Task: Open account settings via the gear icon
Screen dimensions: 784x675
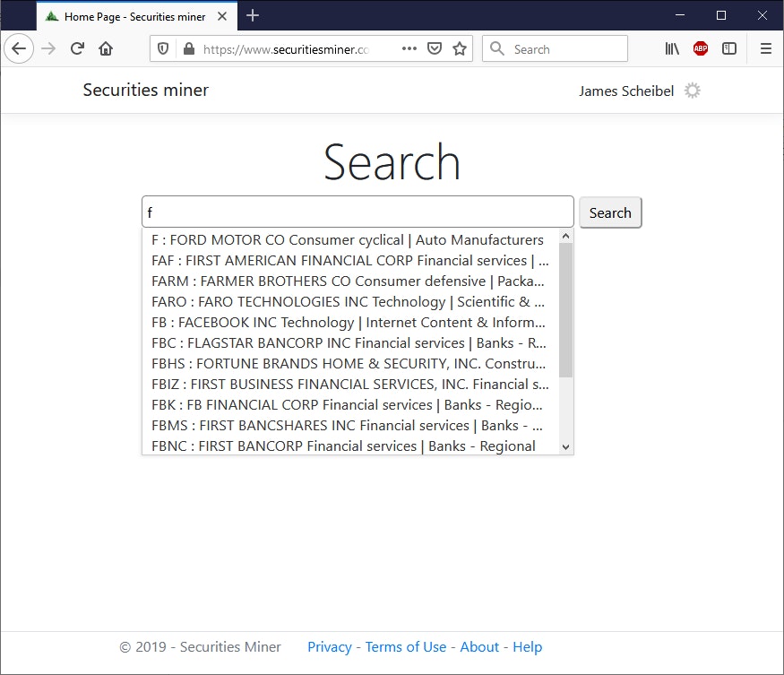Action: 692,91
